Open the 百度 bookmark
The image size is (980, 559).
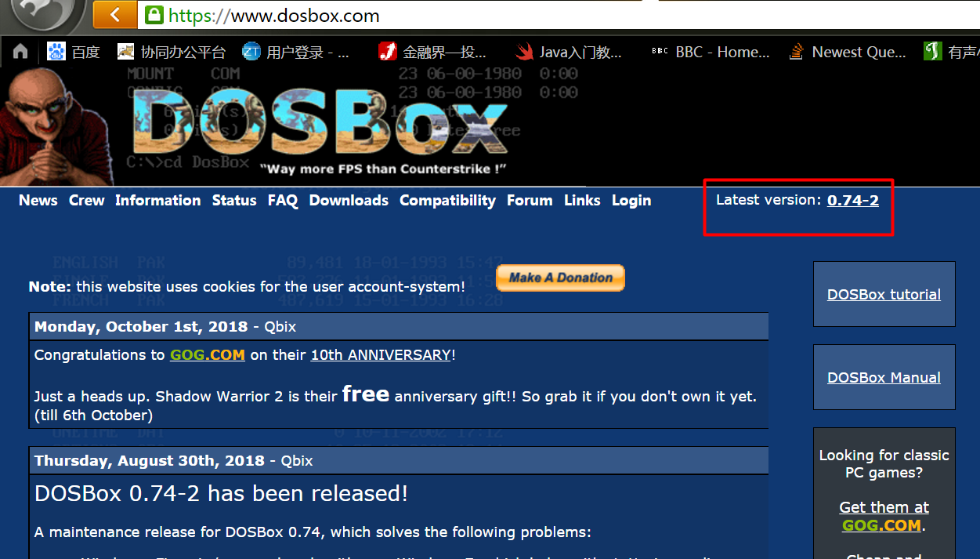(x=74, y=52)
